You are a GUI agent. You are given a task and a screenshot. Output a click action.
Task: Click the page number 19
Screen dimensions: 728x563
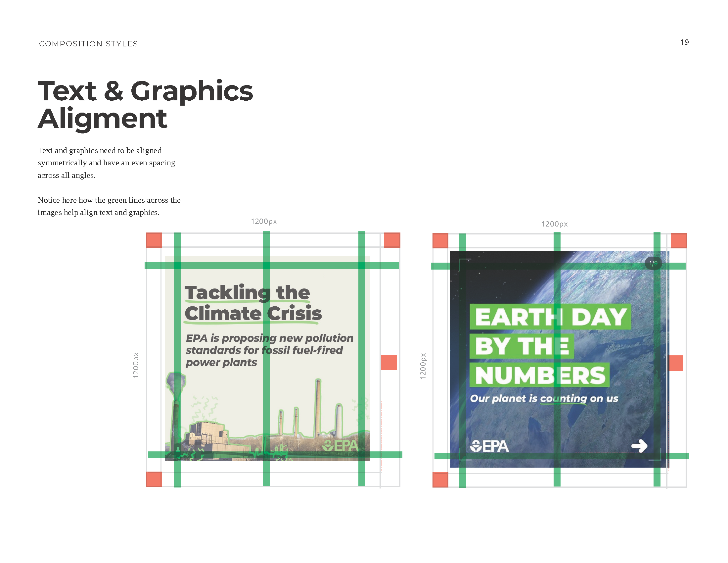click(684, 42)
